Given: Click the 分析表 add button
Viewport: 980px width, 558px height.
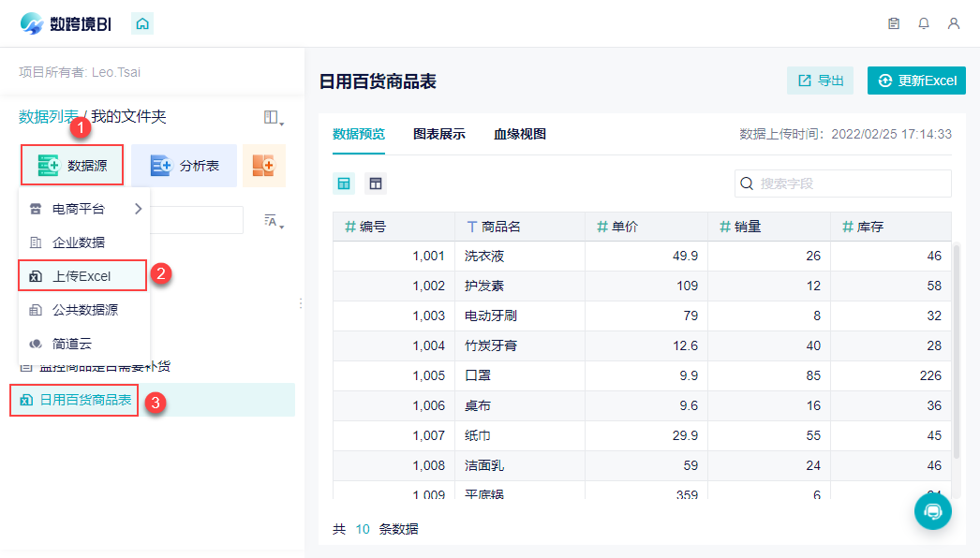Looking at the screenshot, I should tap(185, 166).
